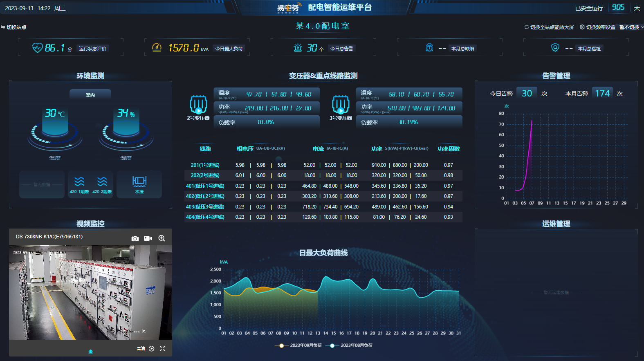This screenshot has height=361, width=644.
Task: Click the 2号变压器 transformer icon
Action: [x=198, y=105]
